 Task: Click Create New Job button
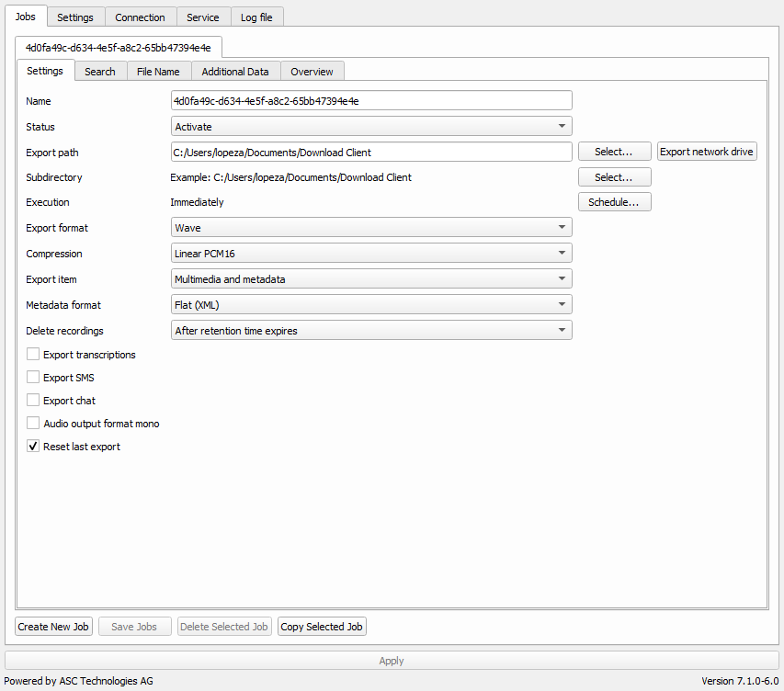tap(54, 627)
